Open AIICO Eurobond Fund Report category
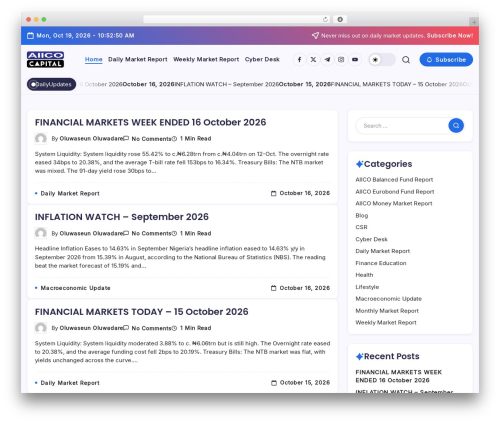Viewport: 500px width, 423px height. pyautogui.click(x=395, y=192)
